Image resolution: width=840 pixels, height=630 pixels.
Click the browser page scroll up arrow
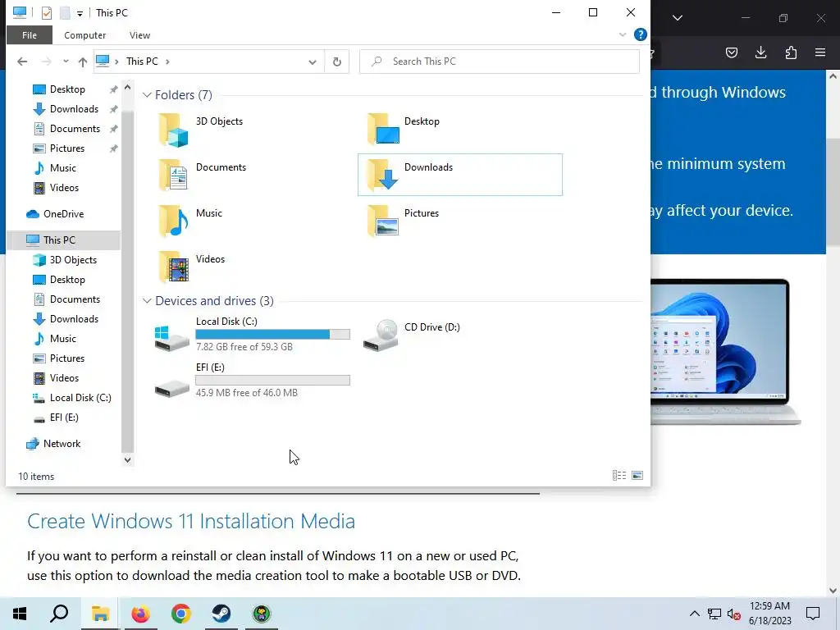click(833, 76)
